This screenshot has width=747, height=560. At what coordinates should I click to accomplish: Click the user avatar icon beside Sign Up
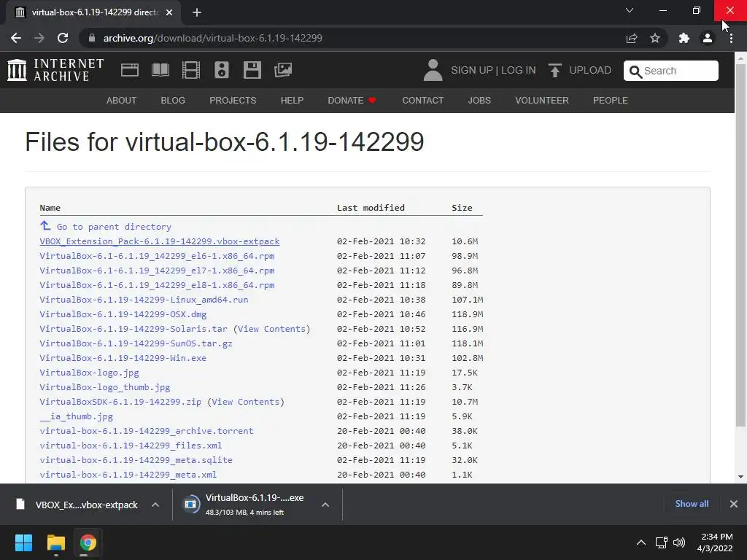[x=433, y=70]
